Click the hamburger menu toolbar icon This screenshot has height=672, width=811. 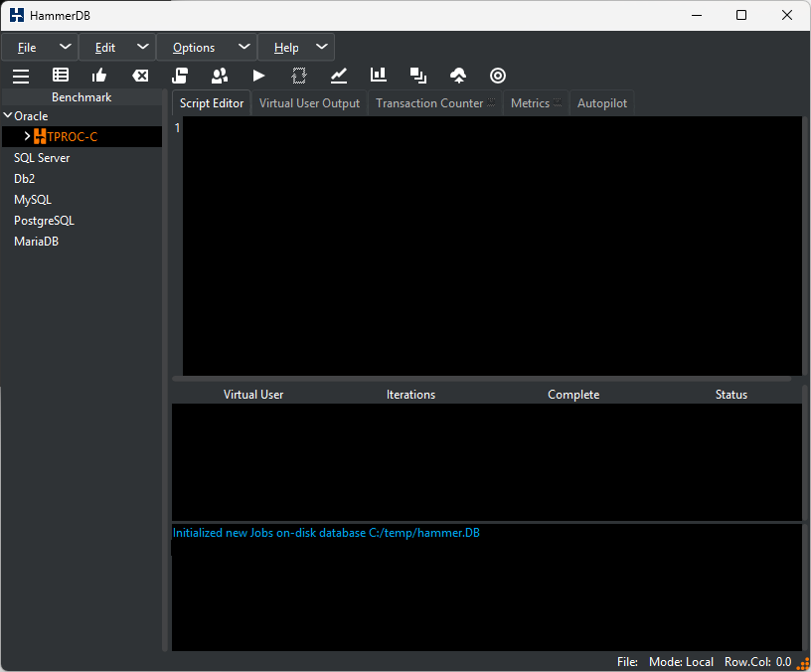[21, 76]
